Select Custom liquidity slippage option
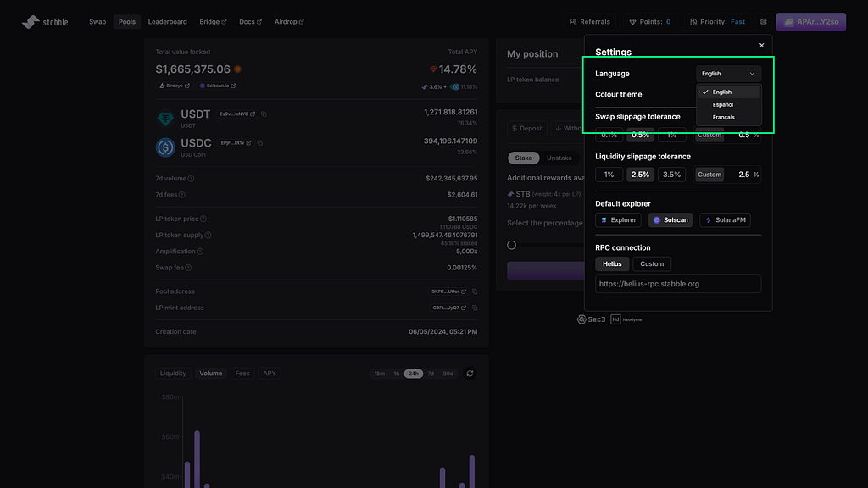The image size is (868, 488). point(709,175)
